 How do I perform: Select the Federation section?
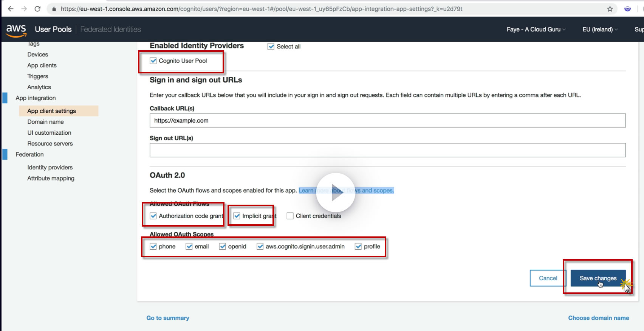pyautogui.click(x=29, y=154)
